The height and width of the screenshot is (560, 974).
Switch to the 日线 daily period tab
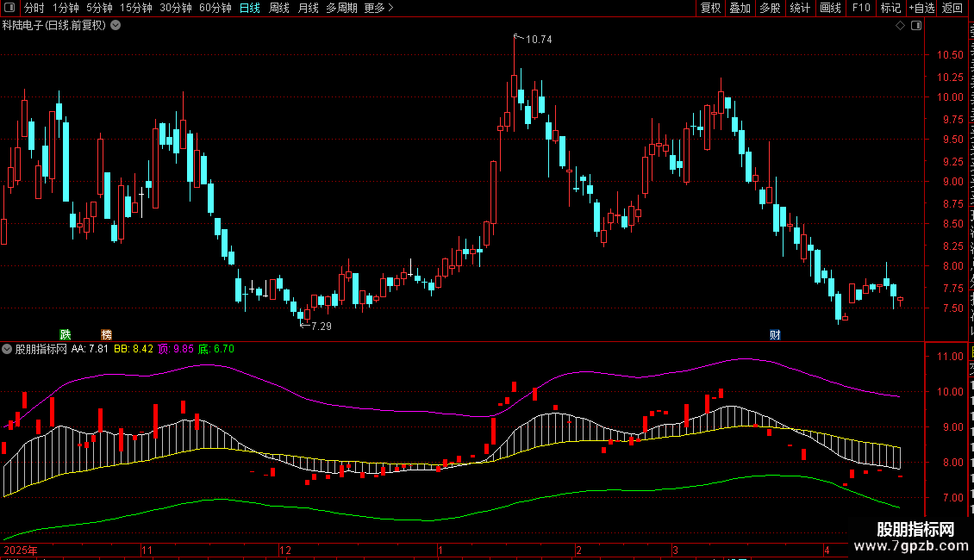[x=250, y=8]
